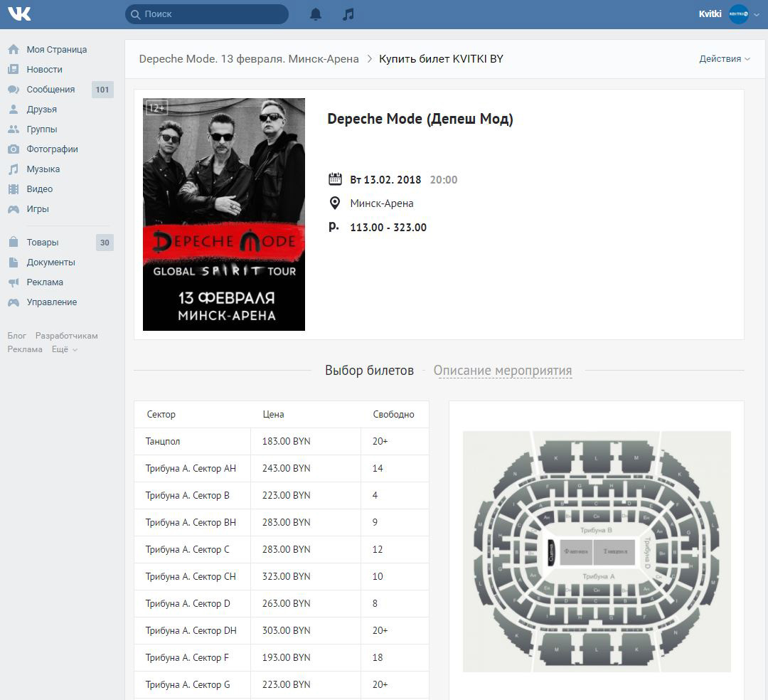This screenshot has height=700, width=768.
Task: Click the ruble price icon
Action: 334,226
